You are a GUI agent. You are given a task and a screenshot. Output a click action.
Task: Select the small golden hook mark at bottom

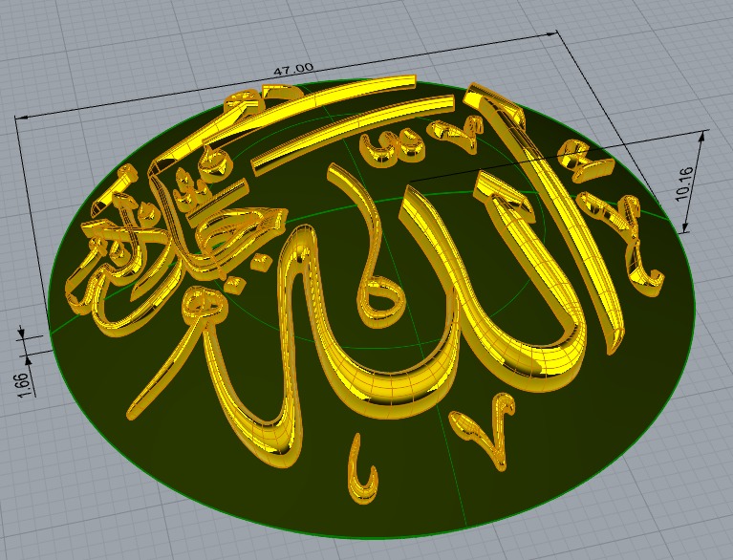(361, 468)
